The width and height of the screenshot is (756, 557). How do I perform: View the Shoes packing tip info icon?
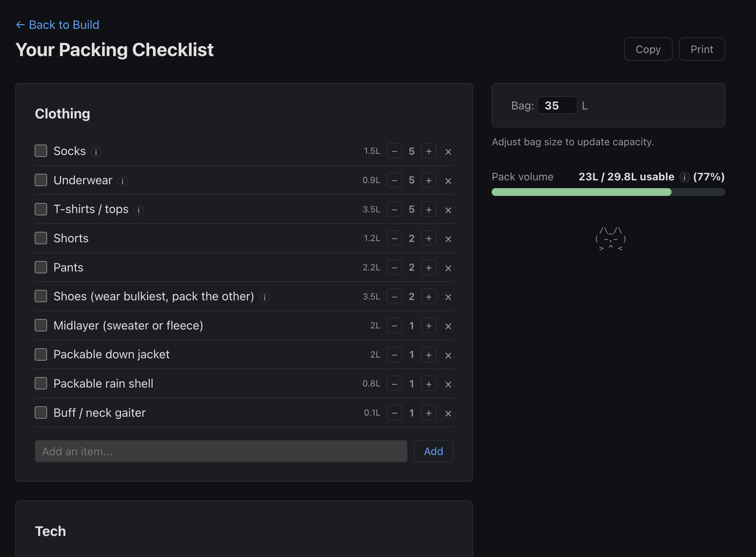click(x=265, y=298)
